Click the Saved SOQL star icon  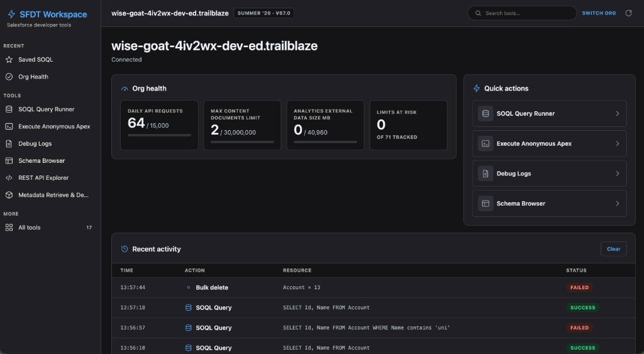pos(9,60)
